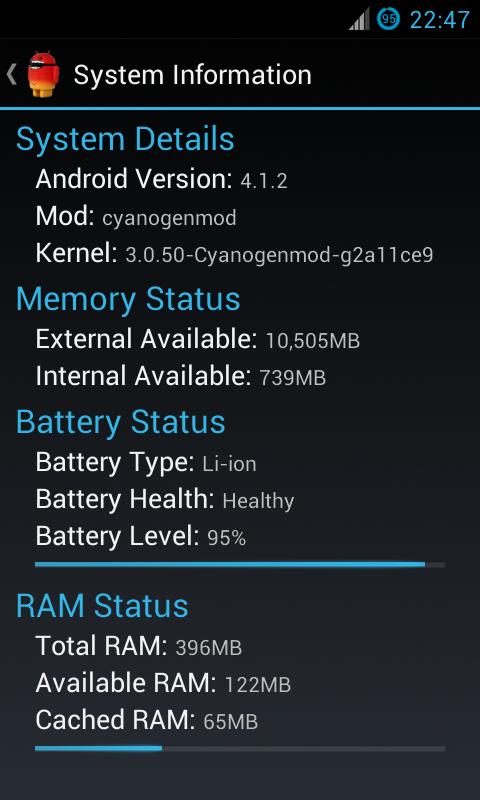Viewport: 480px width, 800px height.
Task: Tap the Battery Health Healthy row
Action: (165, 499)
